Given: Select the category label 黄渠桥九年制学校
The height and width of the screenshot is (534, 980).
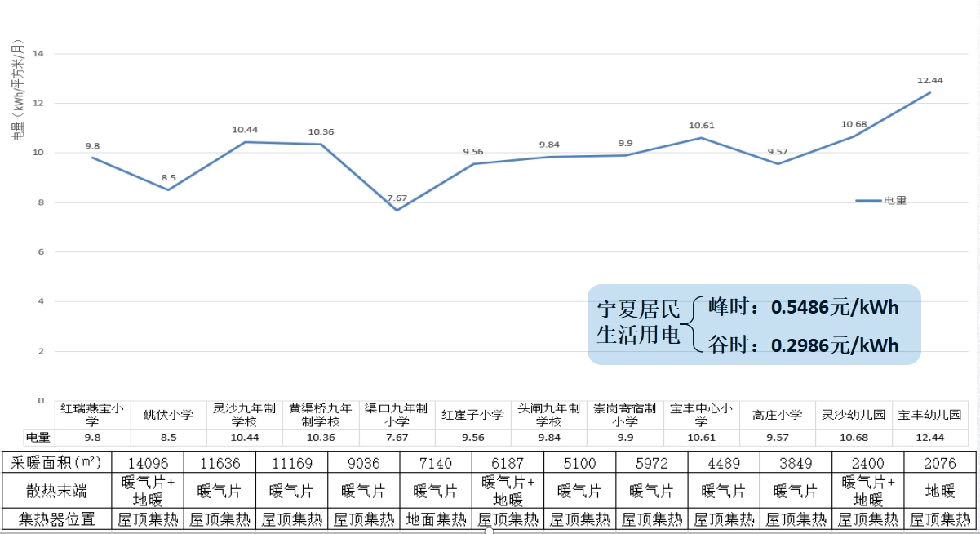Looking at the screenshot, I should 321,415.
